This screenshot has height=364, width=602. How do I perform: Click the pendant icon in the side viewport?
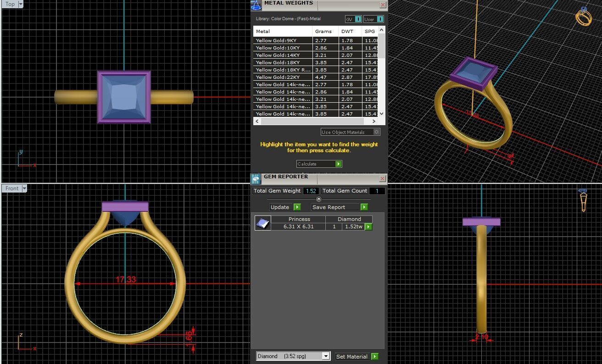pos(583,199)
